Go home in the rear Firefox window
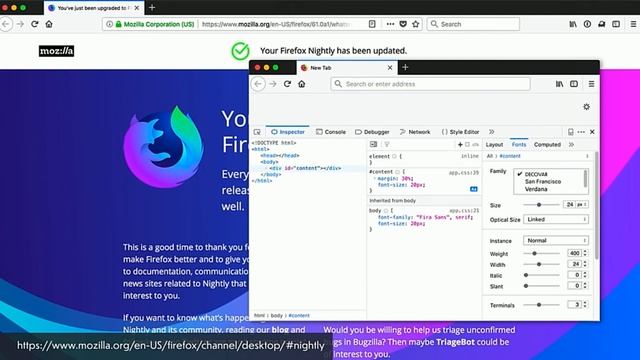Image resolution: width=640 pixels, height=360 pixels. pos(49,24)
